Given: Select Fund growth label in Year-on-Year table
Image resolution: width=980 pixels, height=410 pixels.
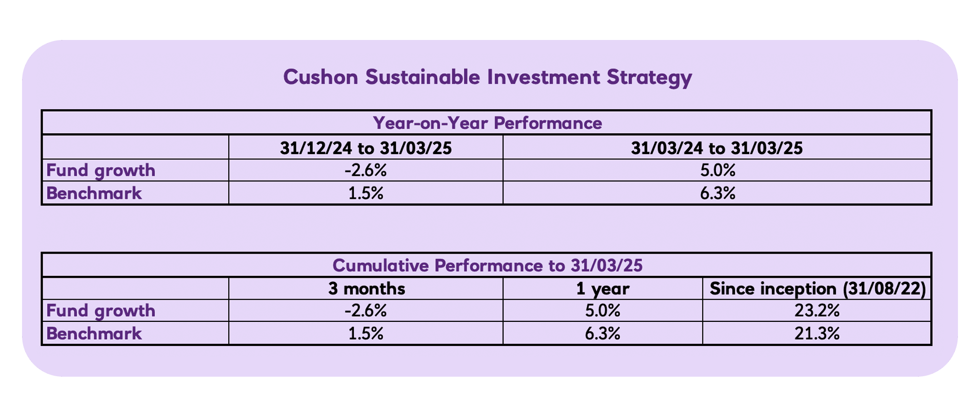Looking at the screenshot, I should point(101,170).
